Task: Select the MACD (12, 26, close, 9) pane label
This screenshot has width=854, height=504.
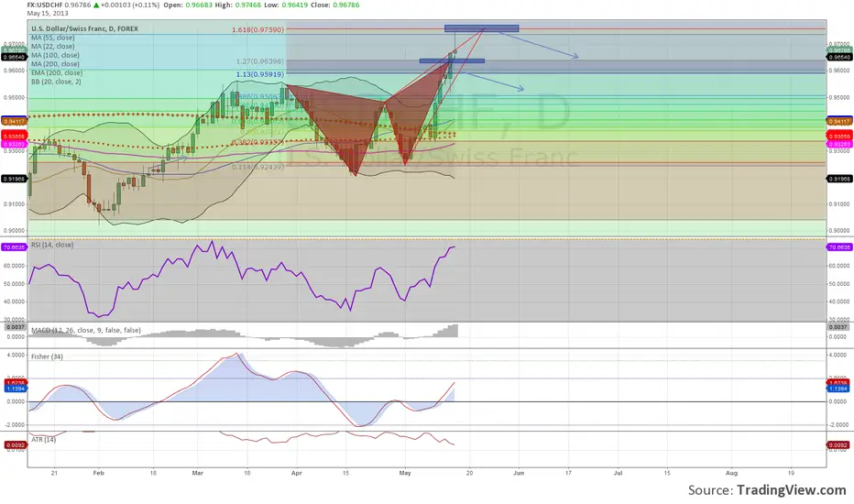Action: tap(85, 330)
